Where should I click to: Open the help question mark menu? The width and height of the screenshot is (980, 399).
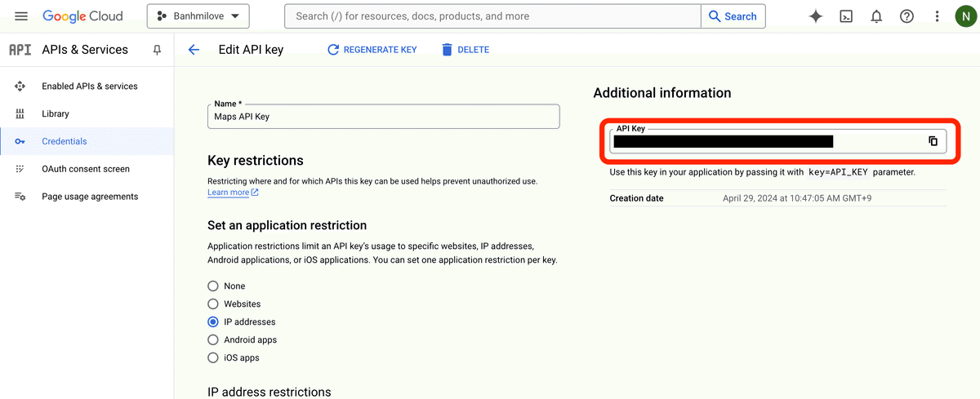click(x=906, y=16)
